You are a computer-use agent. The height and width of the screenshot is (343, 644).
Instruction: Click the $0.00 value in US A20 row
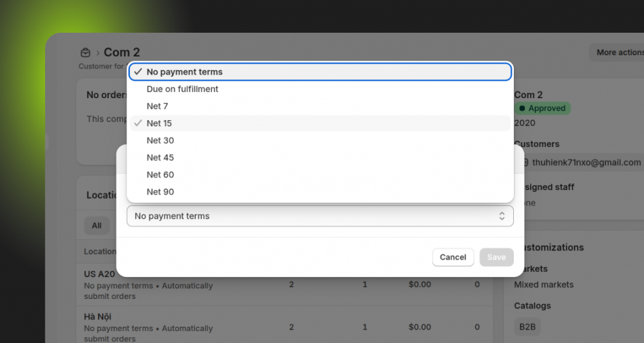[x=419, y=284]
